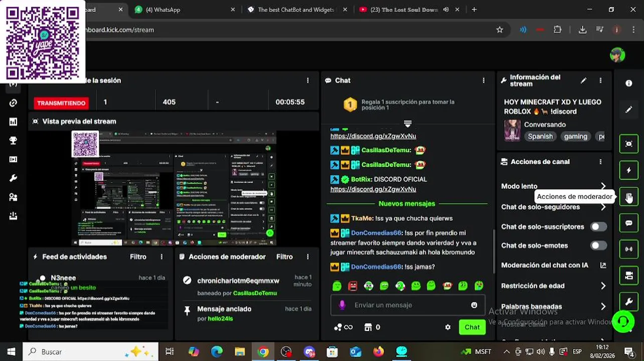Click the Spanish tag in stream info
The height and width of the screenshot is (361, 644).
(540, 136)
